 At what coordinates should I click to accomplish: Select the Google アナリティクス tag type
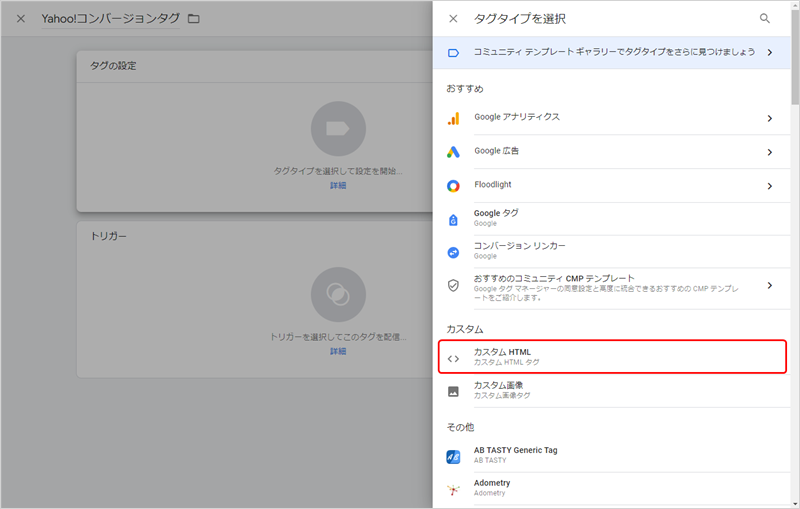[x=612, y=118]
